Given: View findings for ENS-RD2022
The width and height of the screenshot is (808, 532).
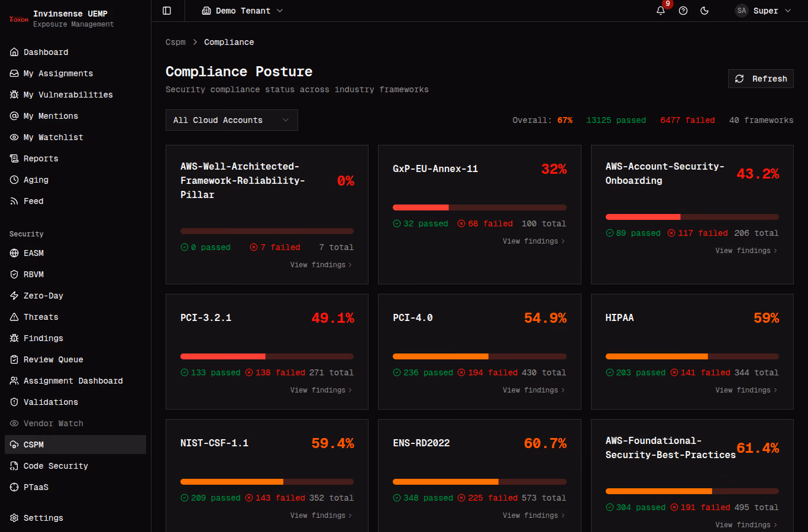Looking at the screenshot, I should click(x=534, y=515).
